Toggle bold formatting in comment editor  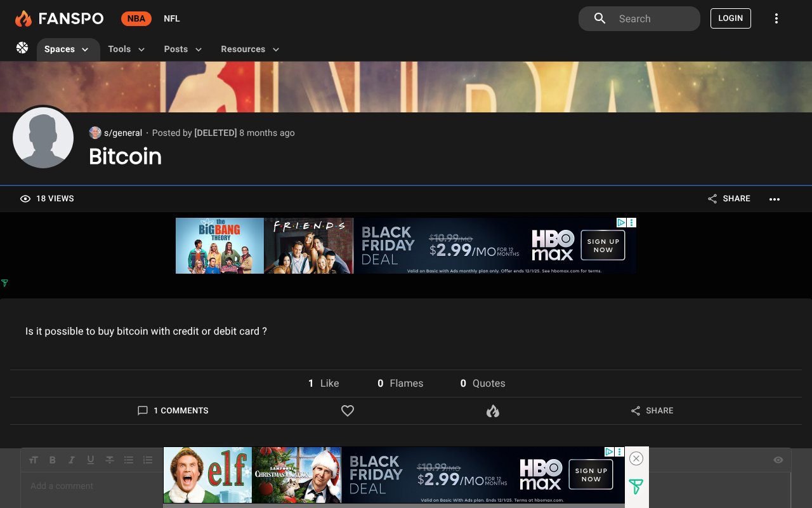53,460
